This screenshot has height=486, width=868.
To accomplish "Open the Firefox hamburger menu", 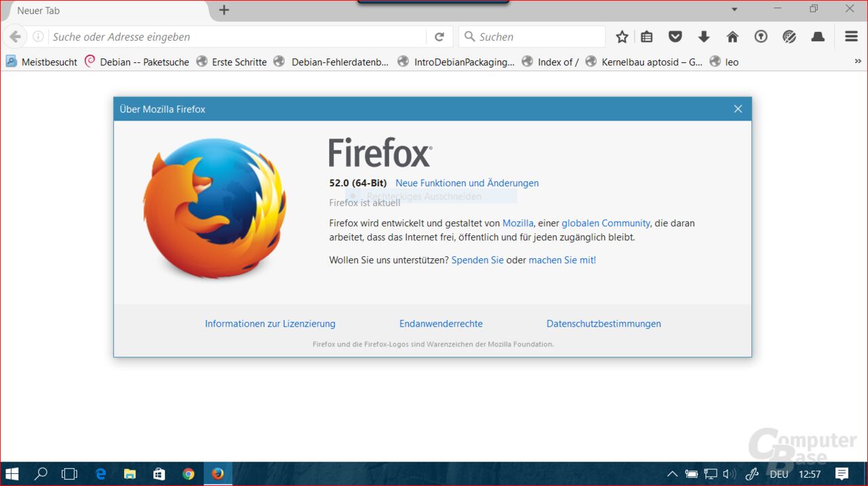I will tap(851, 37).
